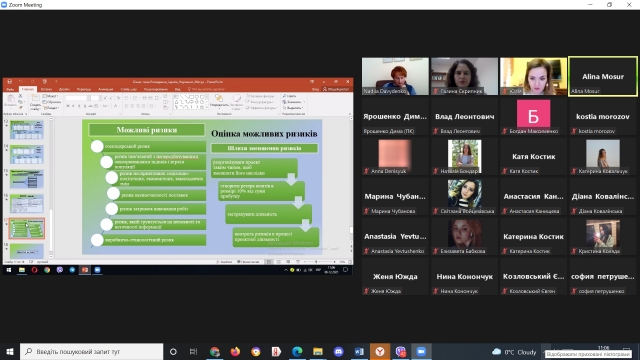Launch Firefox from the taskbar
This screenshot has height=360, width=640.
point(235,351)
